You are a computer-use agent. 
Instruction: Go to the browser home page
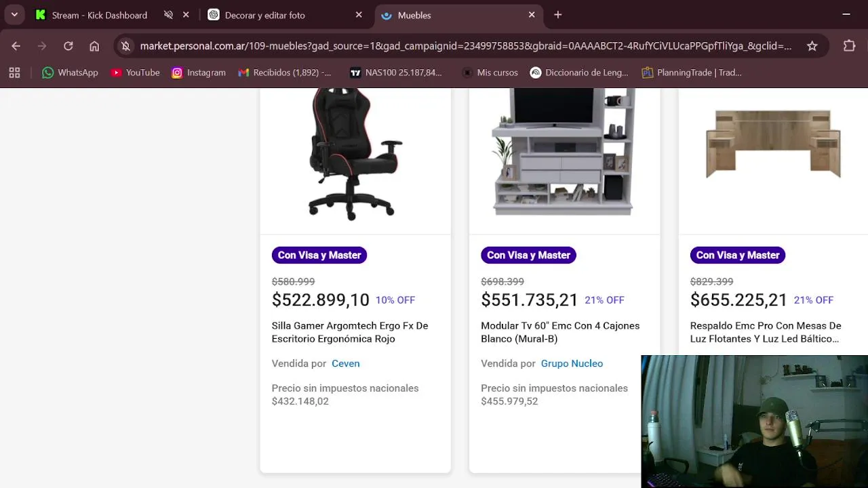click(x=94, y=46)
